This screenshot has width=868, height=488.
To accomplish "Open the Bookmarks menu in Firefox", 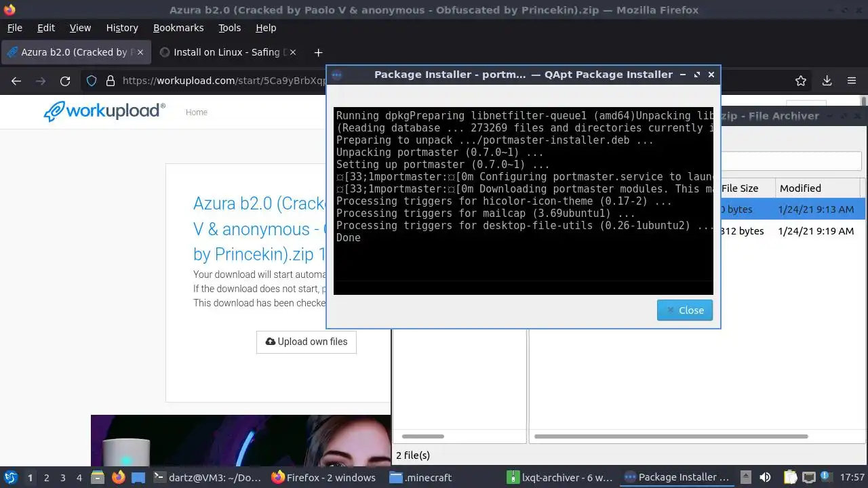I will 178,28.
